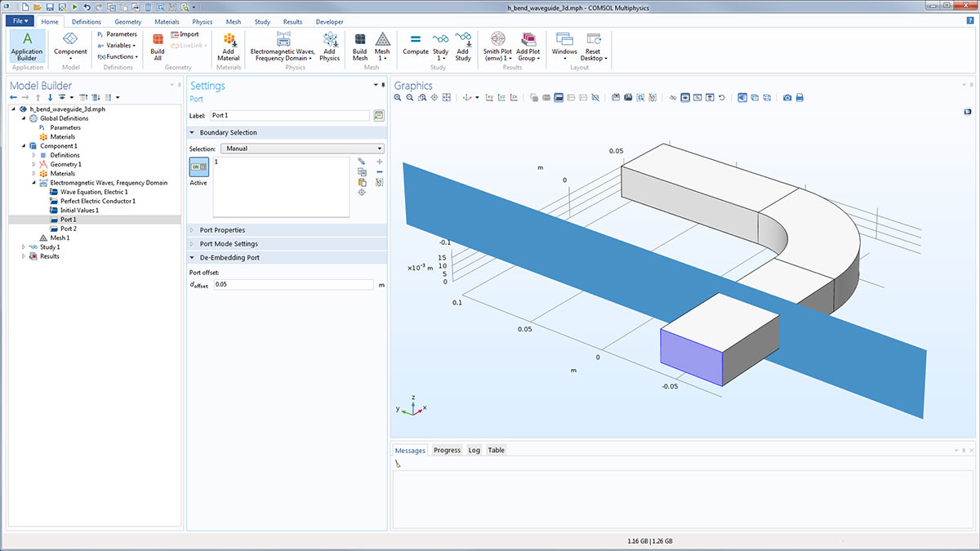This screenshot has height=551, width=980.
Task: Click the Port offset input field
Action: [292, 284]
